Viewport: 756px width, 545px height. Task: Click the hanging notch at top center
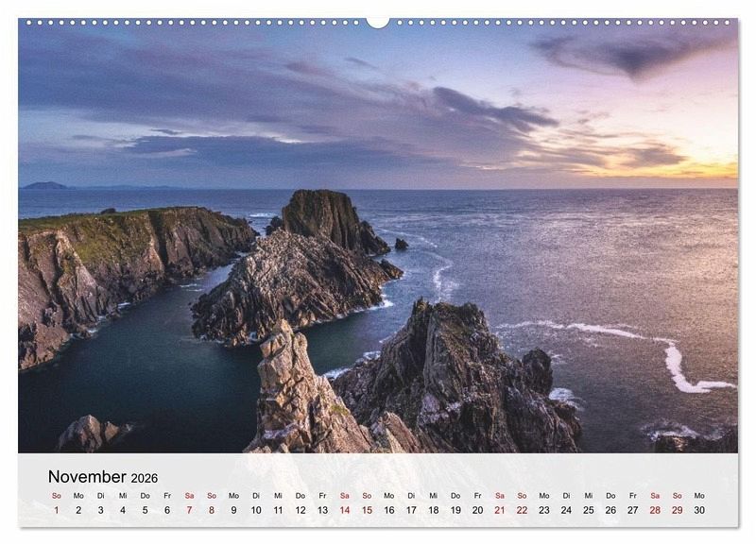tap(377, 22)
